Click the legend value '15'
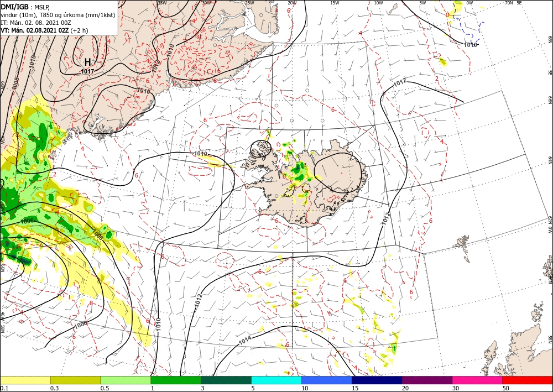 (x=355, y=388)
